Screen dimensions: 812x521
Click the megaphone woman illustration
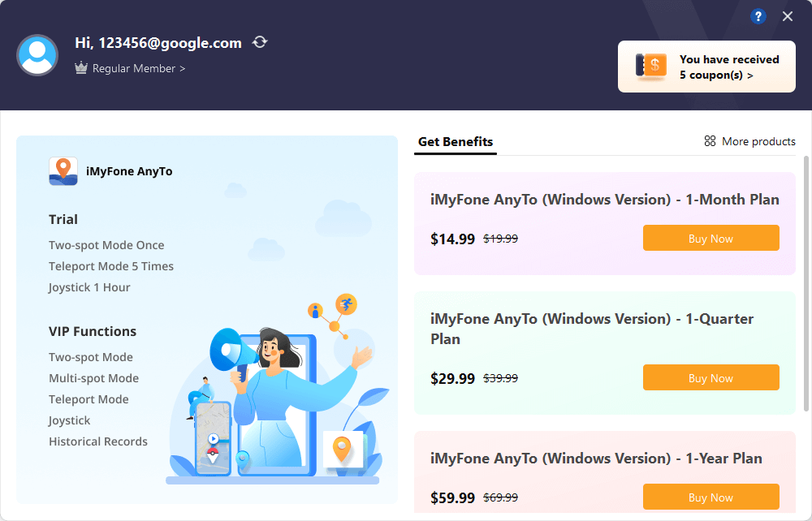277,390
